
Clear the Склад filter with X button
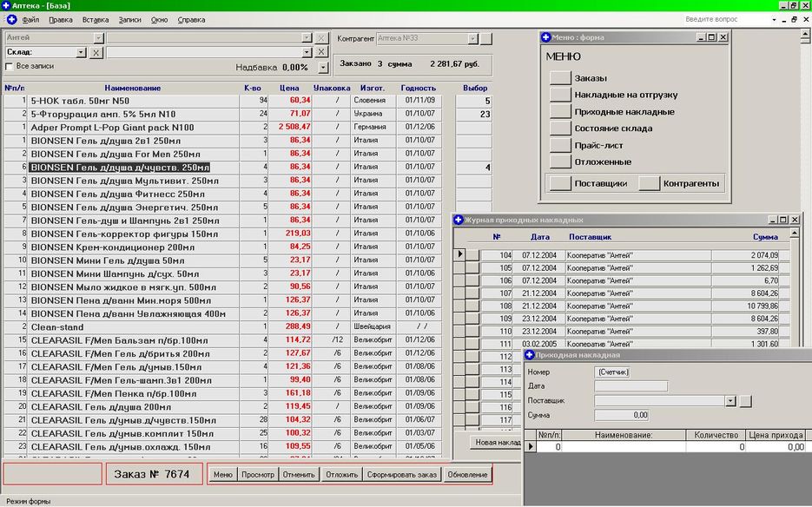[96, 52]
